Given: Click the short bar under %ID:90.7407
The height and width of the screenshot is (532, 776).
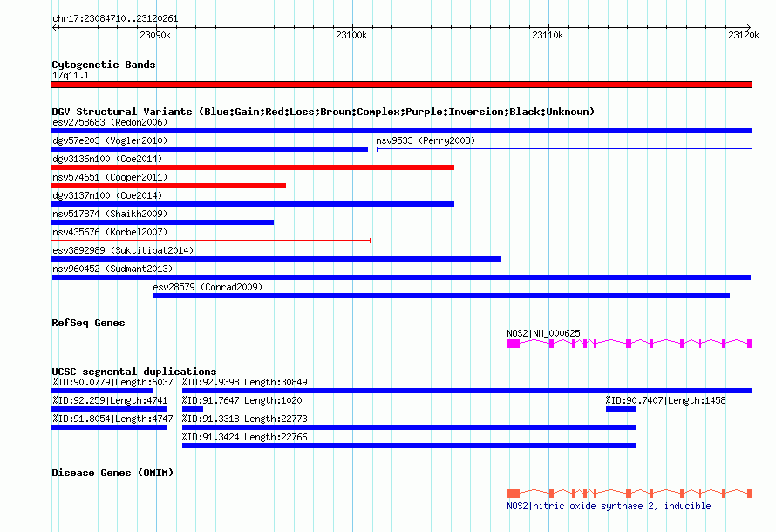Looking at the screenshot, I should click(621, 409).
